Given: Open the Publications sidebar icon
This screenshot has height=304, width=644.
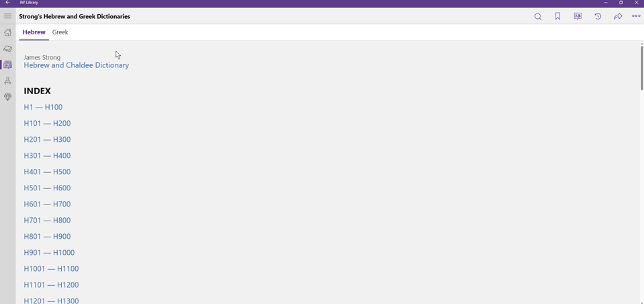Looking at the screenshot, I should click(7, 65).
